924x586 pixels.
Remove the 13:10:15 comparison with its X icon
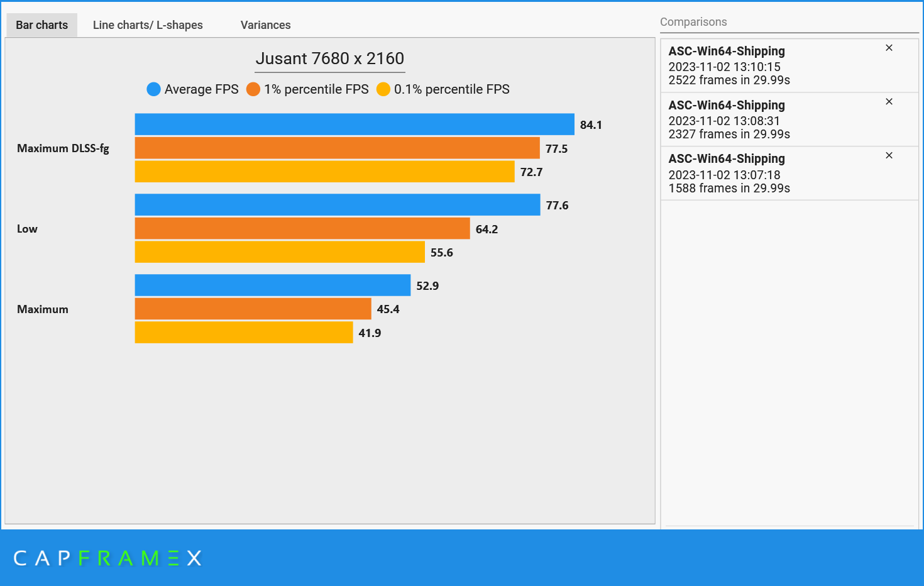coord(889,47)
